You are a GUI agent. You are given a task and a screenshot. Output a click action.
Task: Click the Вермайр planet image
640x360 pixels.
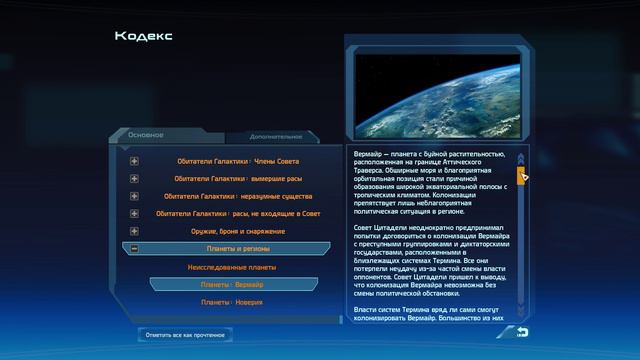point(438,96)
